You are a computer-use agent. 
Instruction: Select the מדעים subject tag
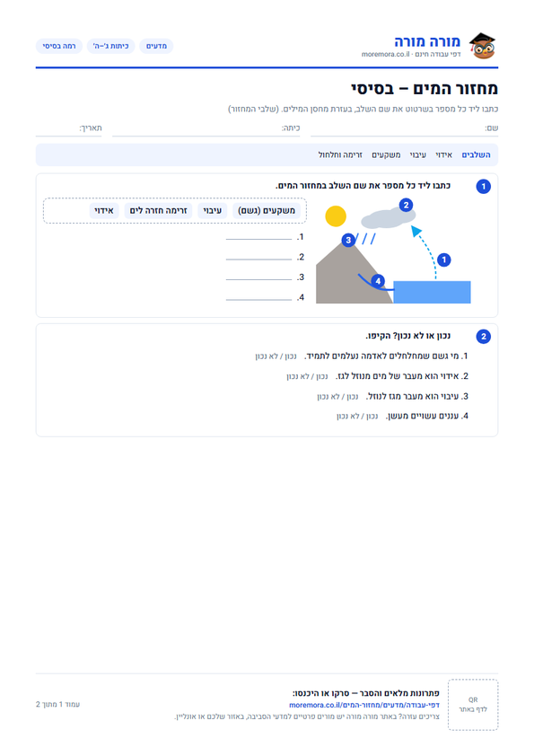coord(156,46)
